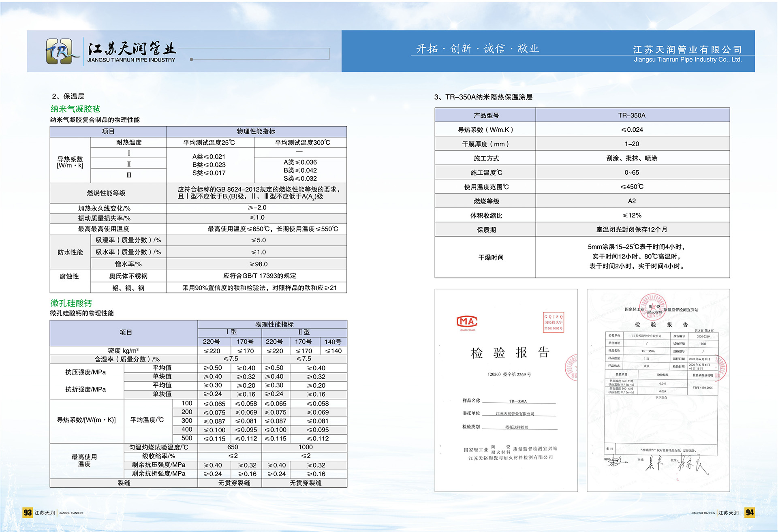Click the TR-350A纳米隔热保温涂层 section title
This screenshot has width=778, height=532.
483,97
